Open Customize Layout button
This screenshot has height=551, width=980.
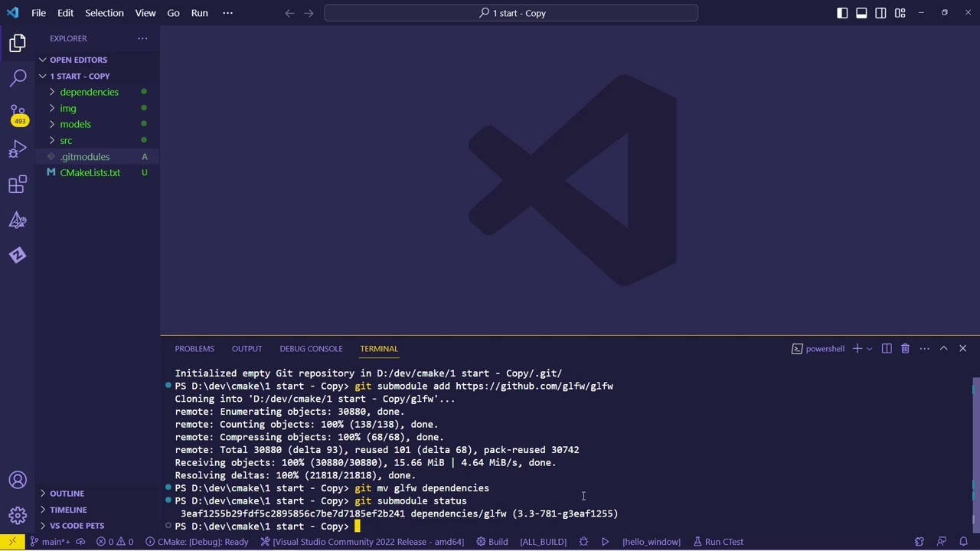[900, 13]
